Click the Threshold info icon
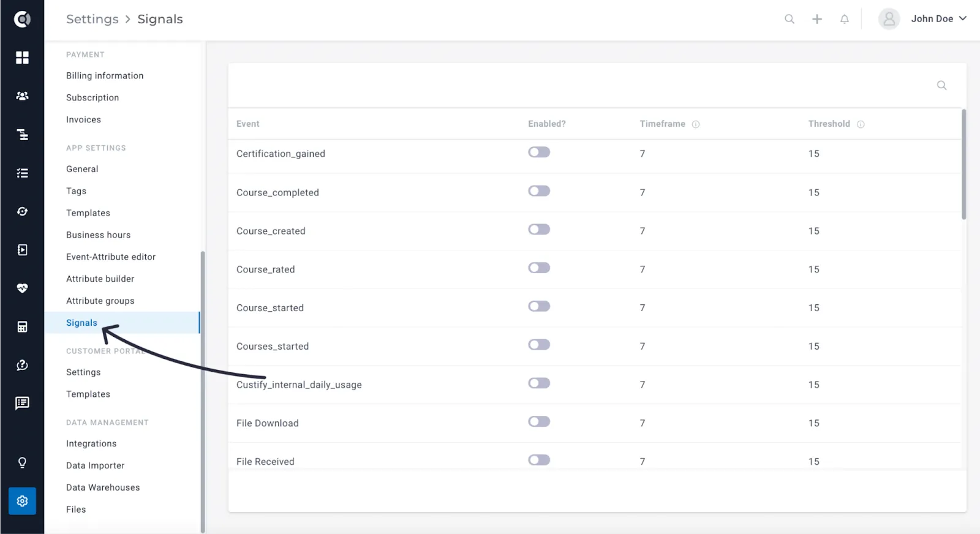Image resolution: width=980 pixels, height=534 pixels. pyautogui.click(x=861, y=124)
